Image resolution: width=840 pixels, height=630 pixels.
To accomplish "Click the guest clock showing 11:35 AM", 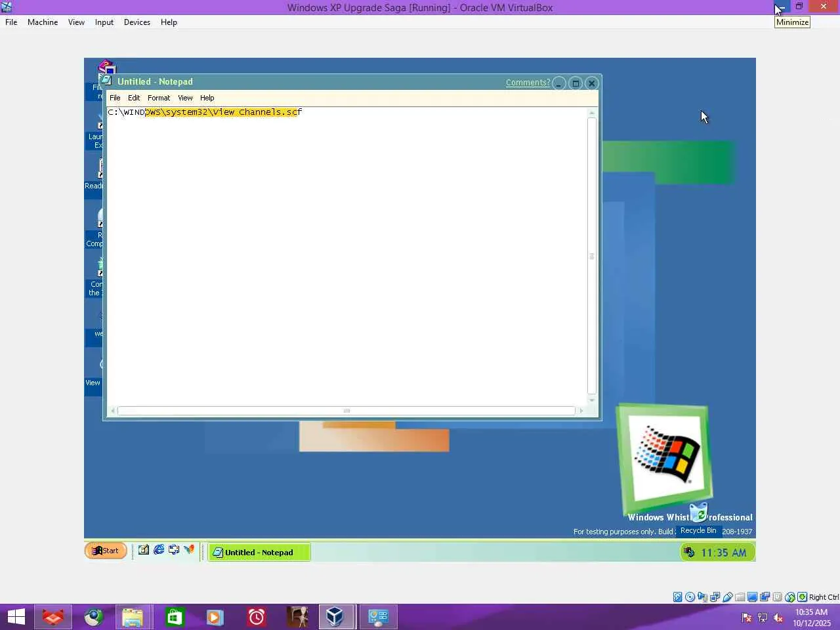I will (x=723, y=553).
